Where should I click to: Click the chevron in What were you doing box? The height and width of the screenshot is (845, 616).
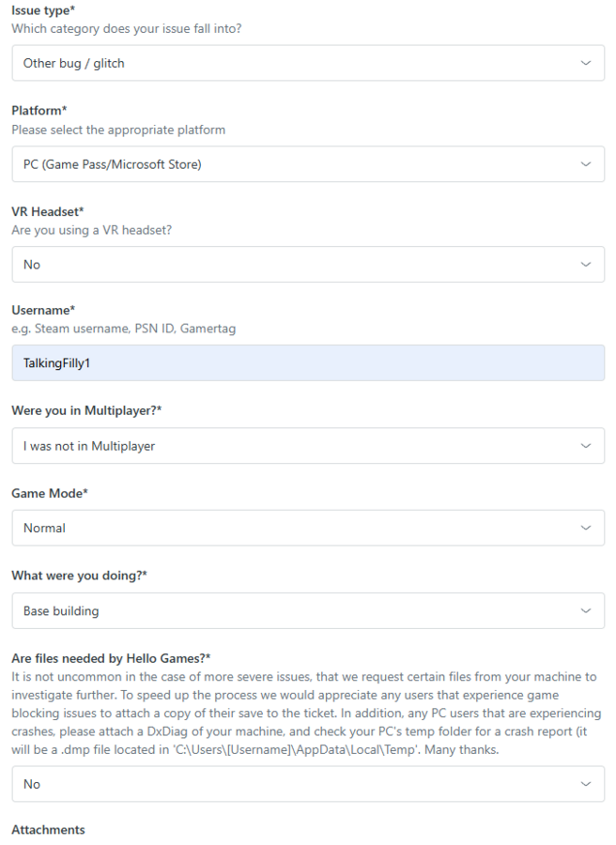click(x=586, y=611)
